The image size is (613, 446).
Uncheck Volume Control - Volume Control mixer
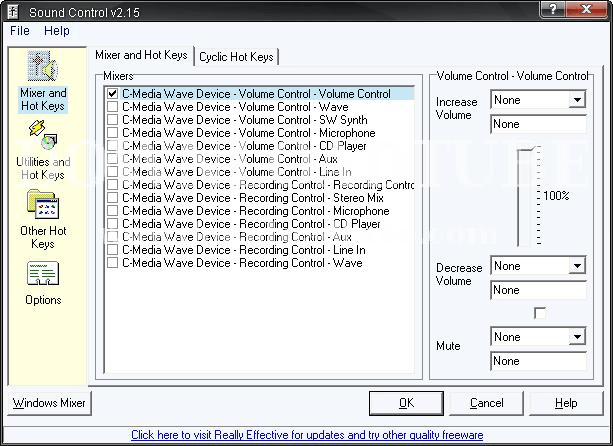coord(113,94)
